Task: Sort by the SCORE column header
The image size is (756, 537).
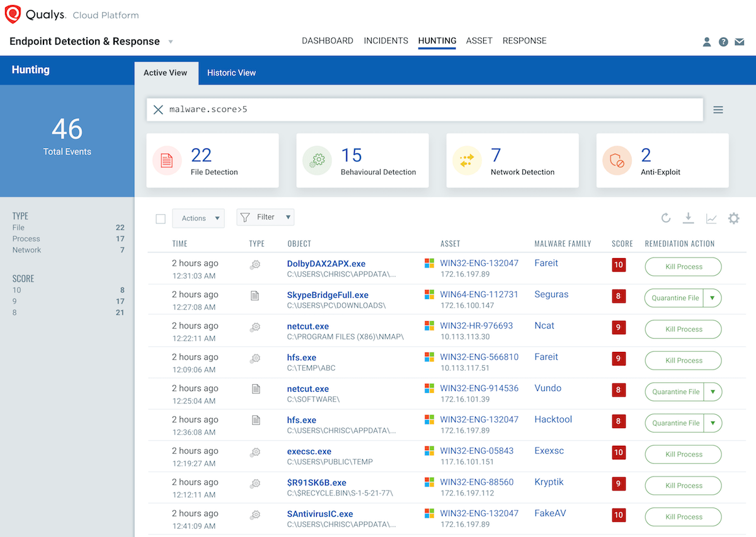Action: 622,244
